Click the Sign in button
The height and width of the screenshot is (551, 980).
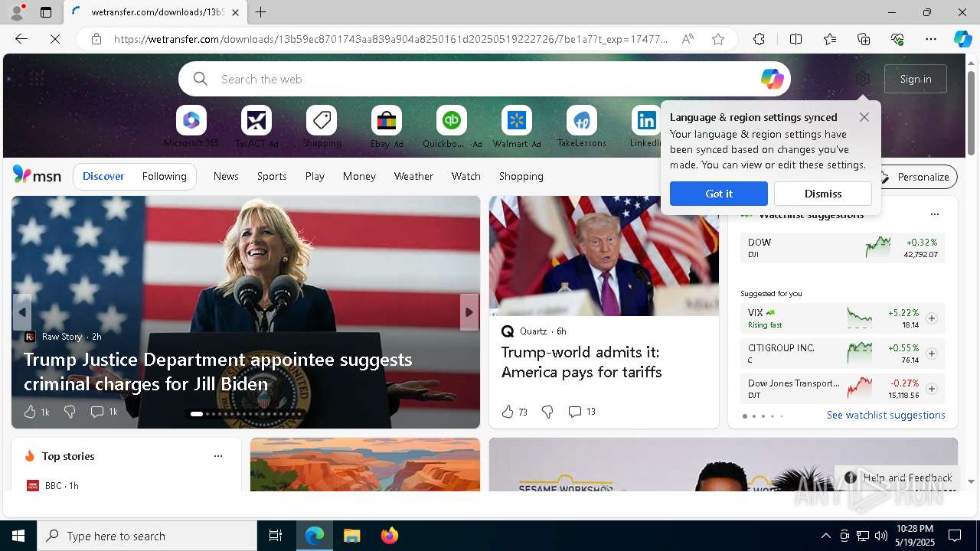tap(916, 79)
